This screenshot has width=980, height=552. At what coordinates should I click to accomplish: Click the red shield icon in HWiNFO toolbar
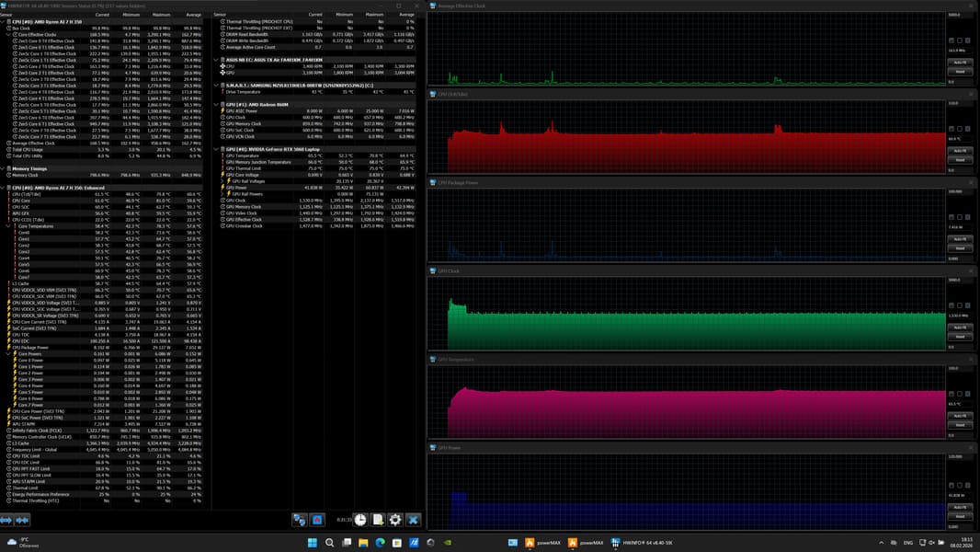point(317,520)
